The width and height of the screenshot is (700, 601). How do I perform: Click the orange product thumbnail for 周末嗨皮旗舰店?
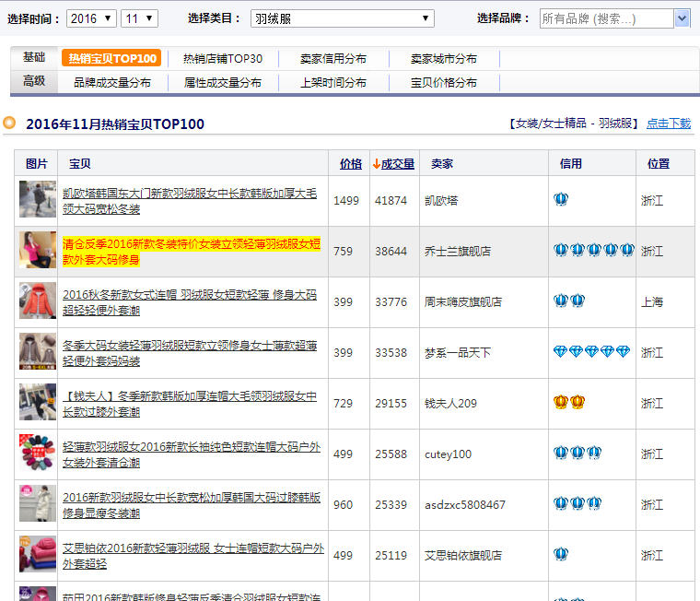[x=38, y=301]
